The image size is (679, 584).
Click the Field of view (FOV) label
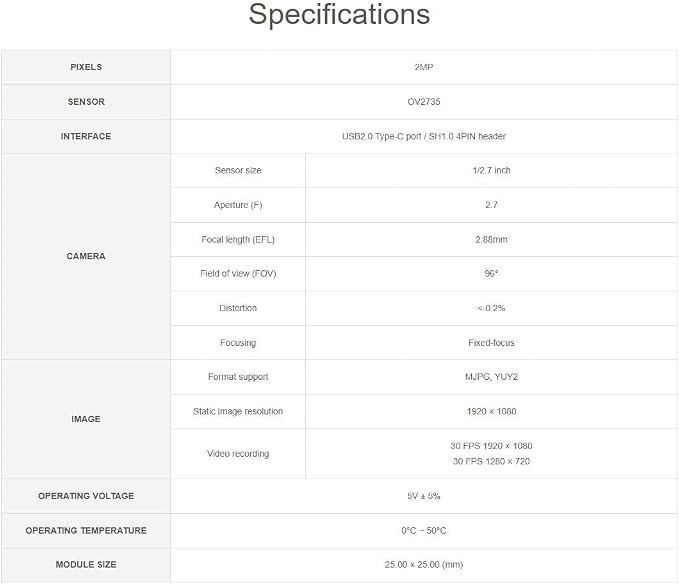(238, 274)
